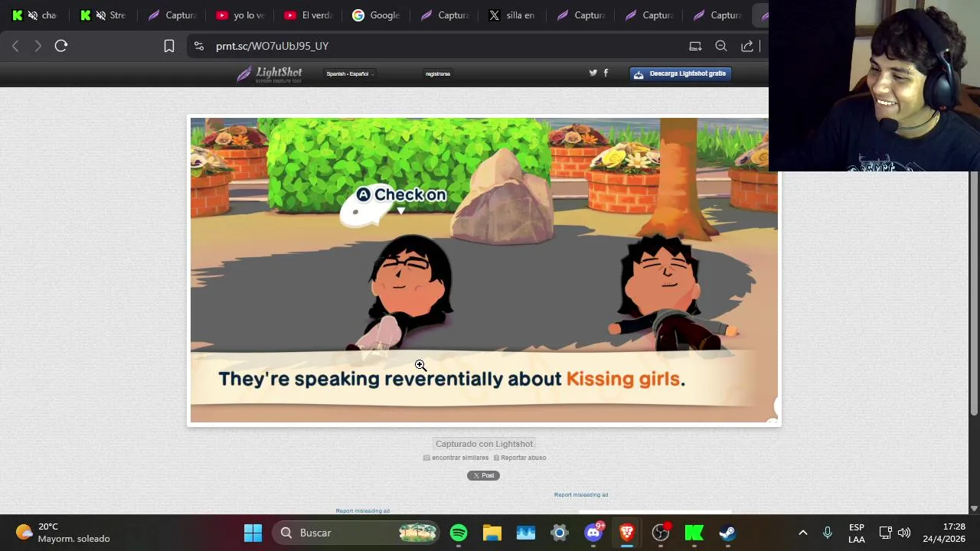
Task: Open OBS Studio from the taskbar
Action: click(x=661, y=533)
